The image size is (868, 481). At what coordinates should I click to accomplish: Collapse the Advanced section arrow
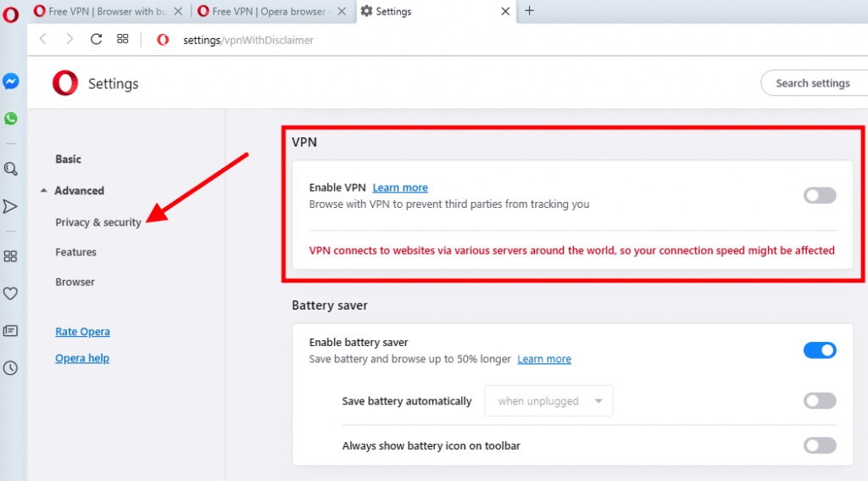[x=44, y=191]
